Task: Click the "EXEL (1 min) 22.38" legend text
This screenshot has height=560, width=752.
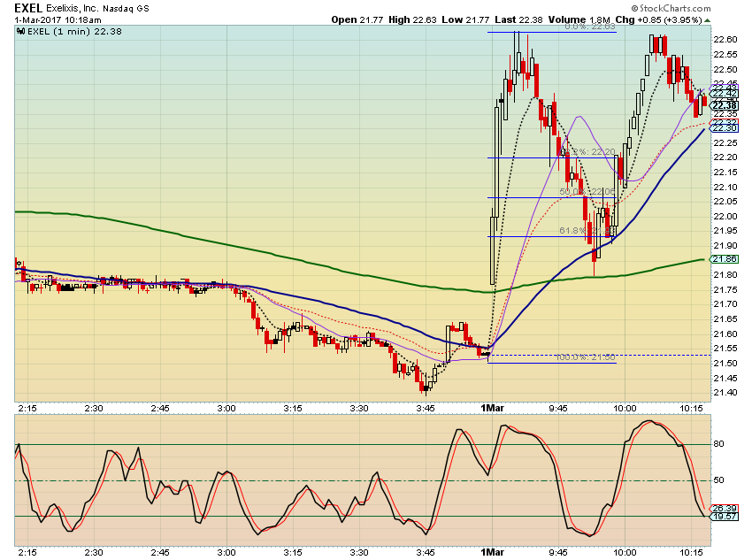Action: point(75,32)
